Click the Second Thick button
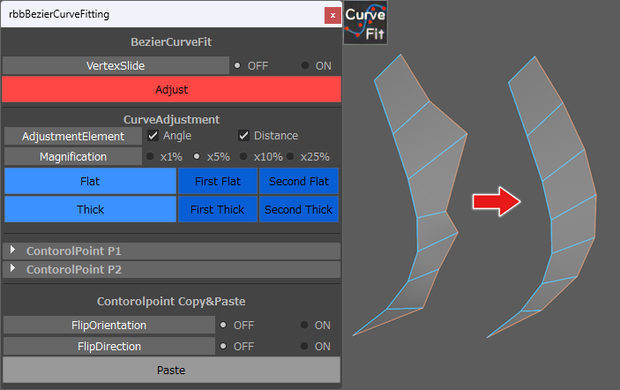 click(x=299, y=209)
